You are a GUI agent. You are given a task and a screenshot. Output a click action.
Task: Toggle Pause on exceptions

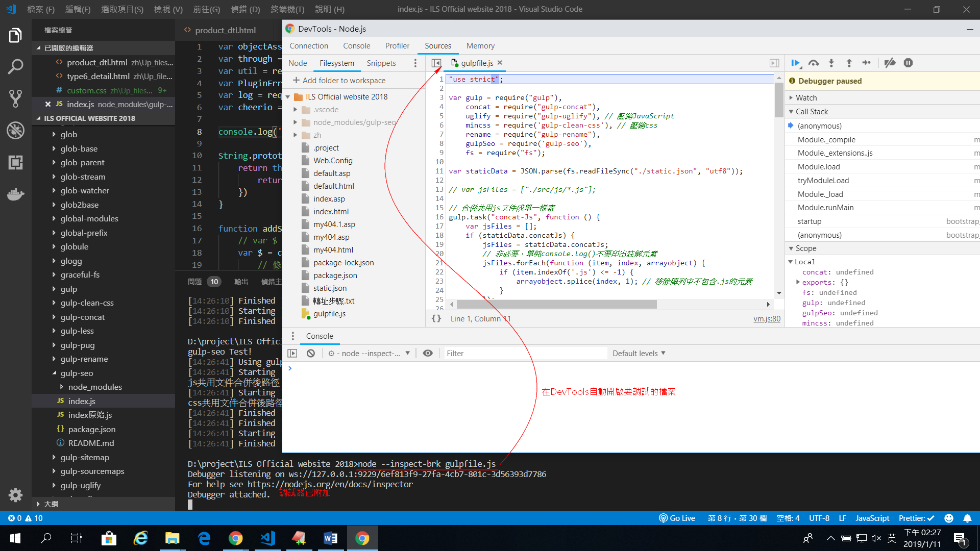point(908,63)
